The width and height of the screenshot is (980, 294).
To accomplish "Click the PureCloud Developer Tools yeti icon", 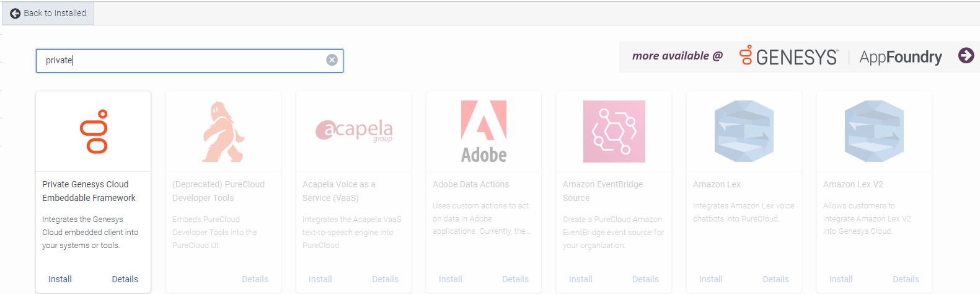I will click(x=223, y=131).
